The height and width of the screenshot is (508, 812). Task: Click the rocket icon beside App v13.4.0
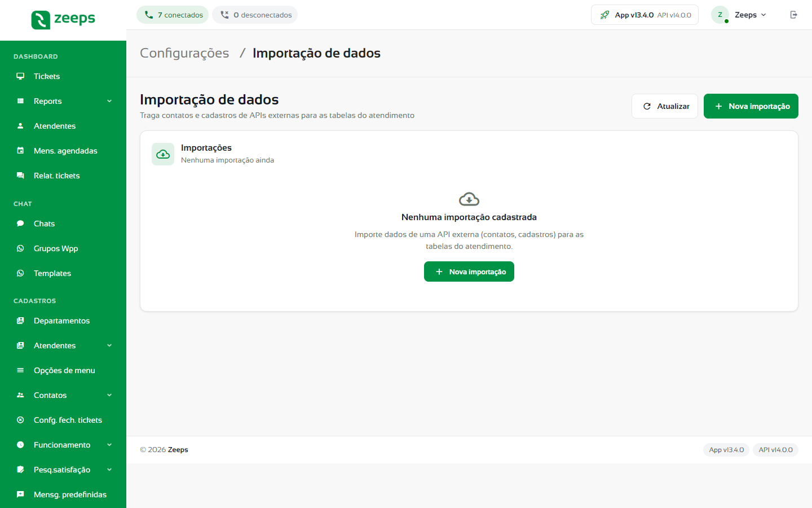[604, 15]
